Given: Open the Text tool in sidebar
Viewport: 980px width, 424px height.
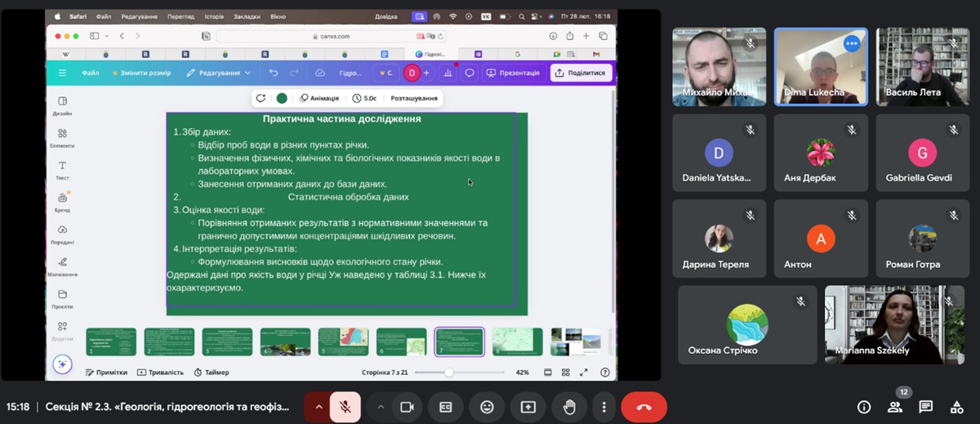Looking at the screenshot, I should click(x=62, y=169).
